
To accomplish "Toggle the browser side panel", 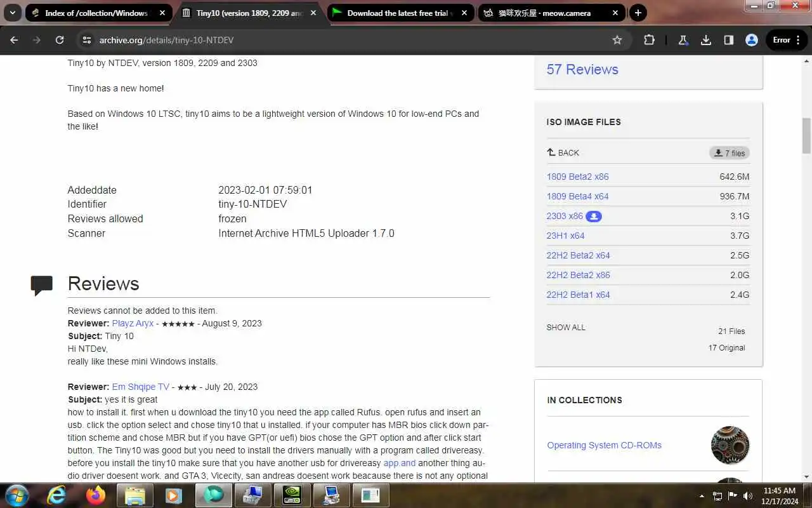I will [x=729, y=40].
